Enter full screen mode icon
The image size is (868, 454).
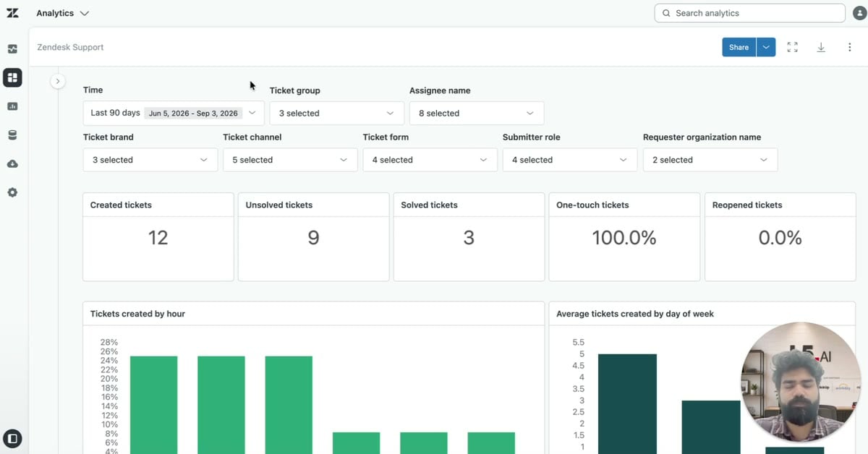(792, 47)
